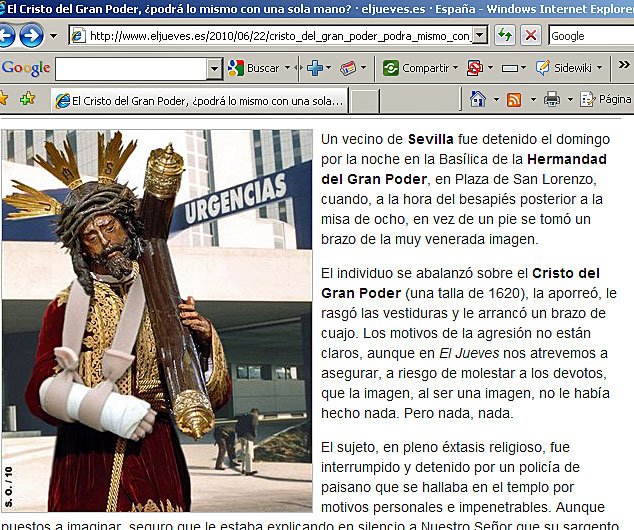Click the Print icon
The height and width of the screenshot is (530, 634).
[x=551, y=99]
